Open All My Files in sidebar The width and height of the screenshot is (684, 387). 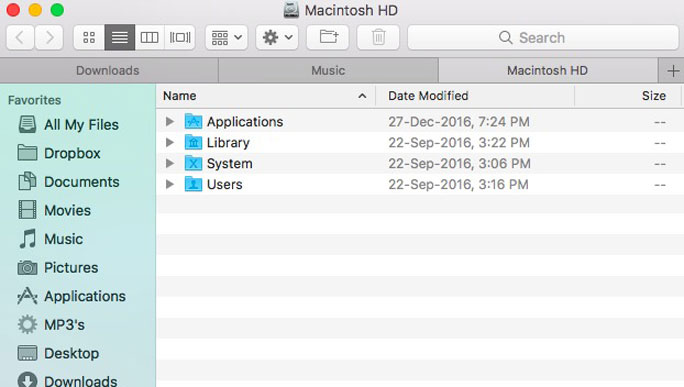point(68,125)
